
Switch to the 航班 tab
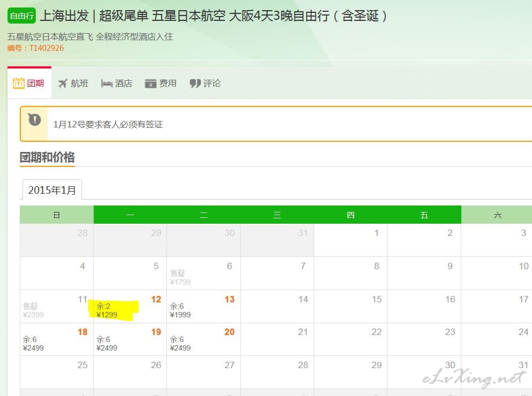click(x=73, y=83)
